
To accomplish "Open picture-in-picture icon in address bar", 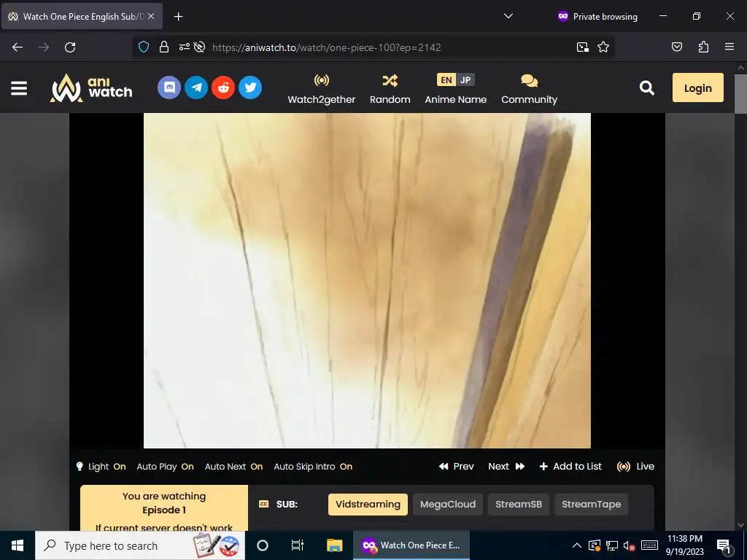I will pyautogui.click(x=582, y=47).
